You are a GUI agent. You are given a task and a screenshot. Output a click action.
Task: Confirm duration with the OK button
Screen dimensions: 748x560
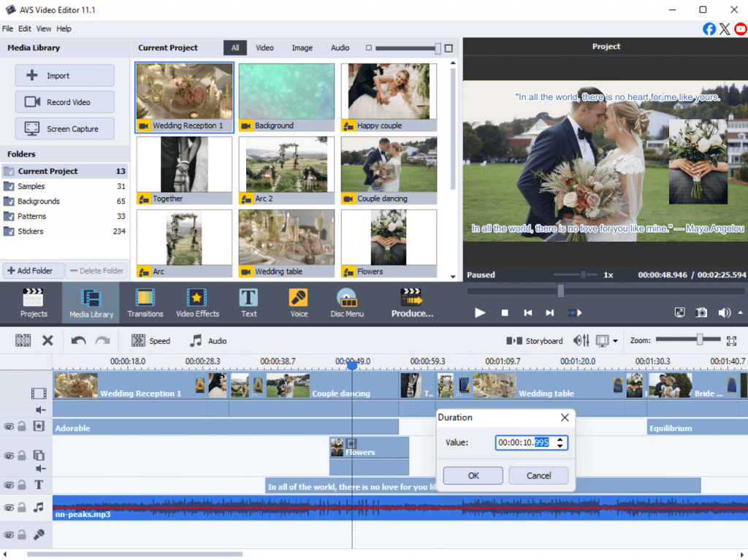(473, 475)
